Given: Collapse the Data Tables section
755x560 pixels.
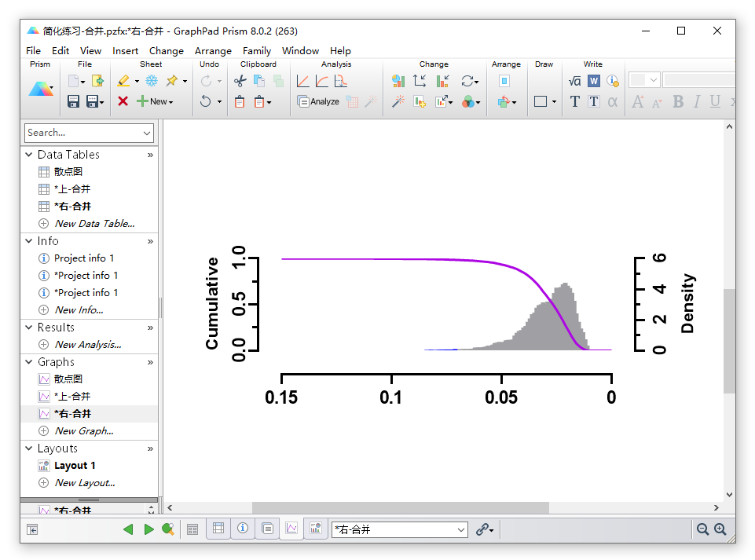Looking at the screenshot, I should (x=29, y=155).
